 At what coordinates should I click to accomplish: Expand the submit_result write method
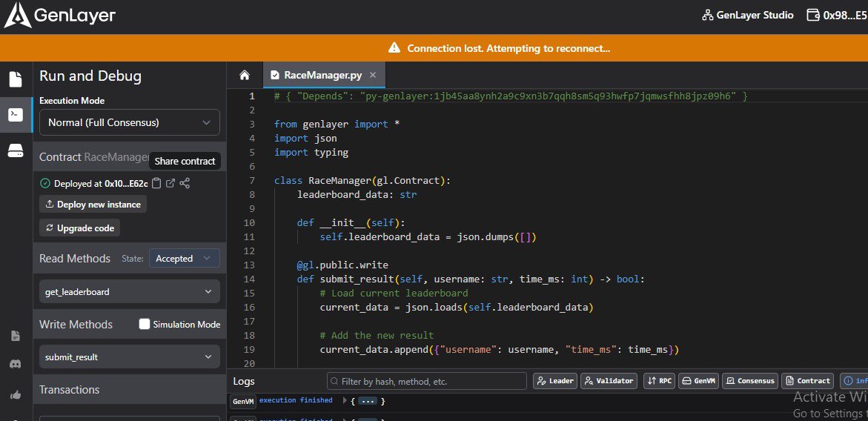[130, 357]
